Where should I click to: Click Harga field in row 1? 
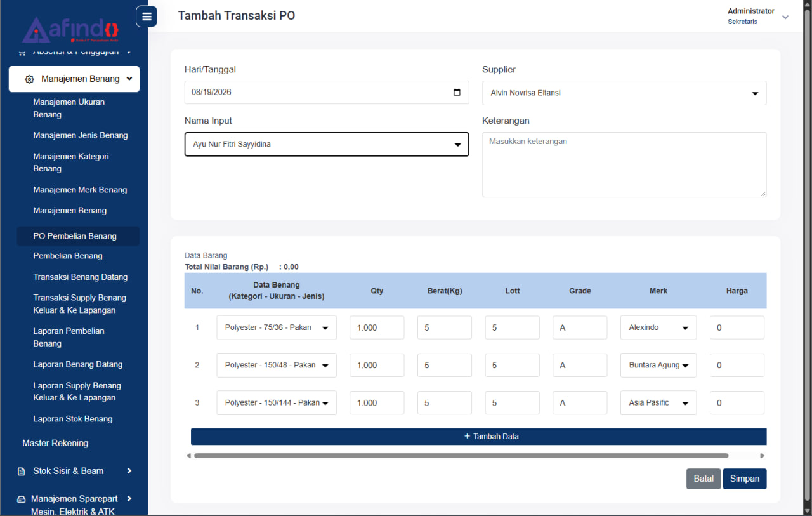click(x=737, y=327)
